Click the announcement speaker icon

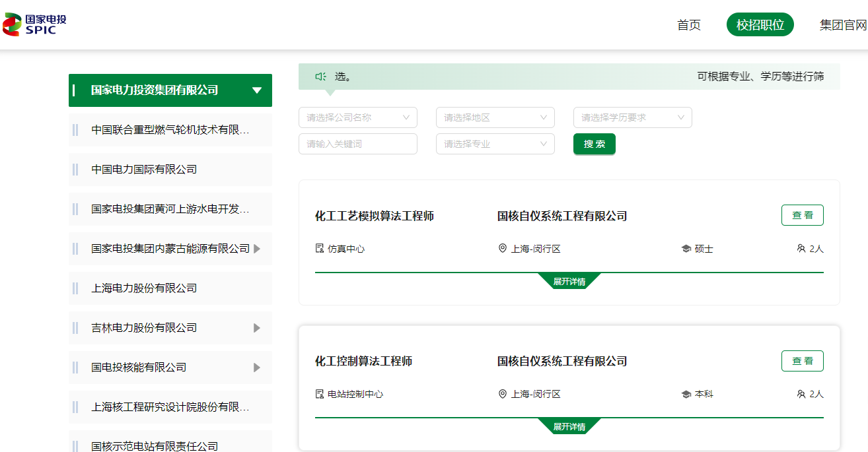click(321, 77)
